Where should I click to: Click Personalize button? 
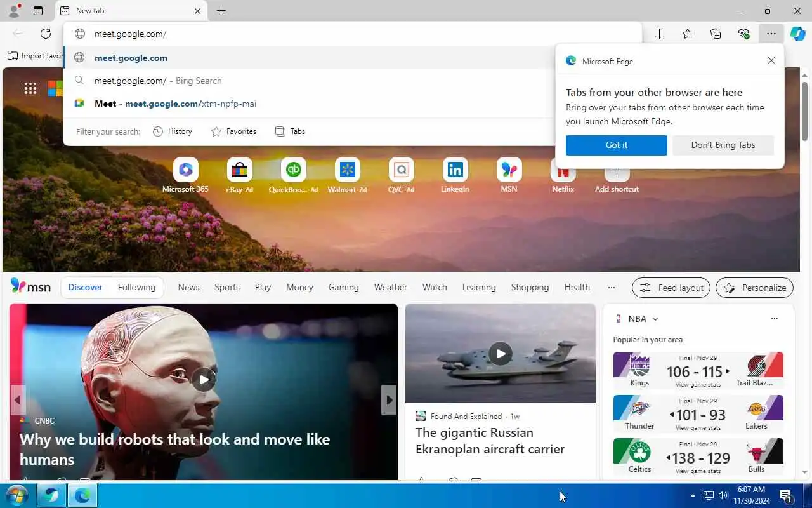754,288
